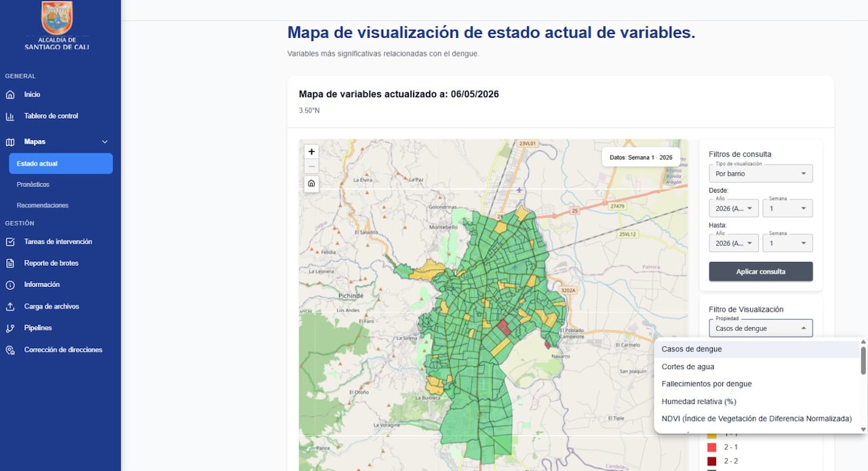Click the 2 - 1 red legend swatch

point(711,447)
